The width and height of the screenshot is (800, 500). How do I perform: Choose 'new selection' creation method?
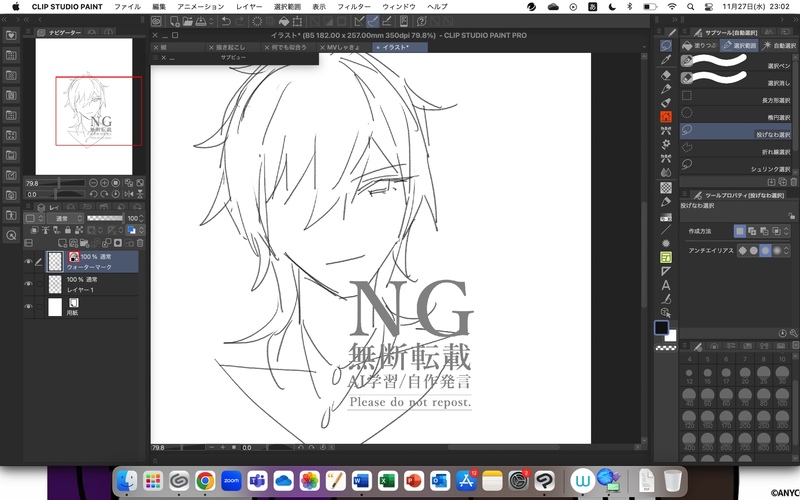coord(739,231)
